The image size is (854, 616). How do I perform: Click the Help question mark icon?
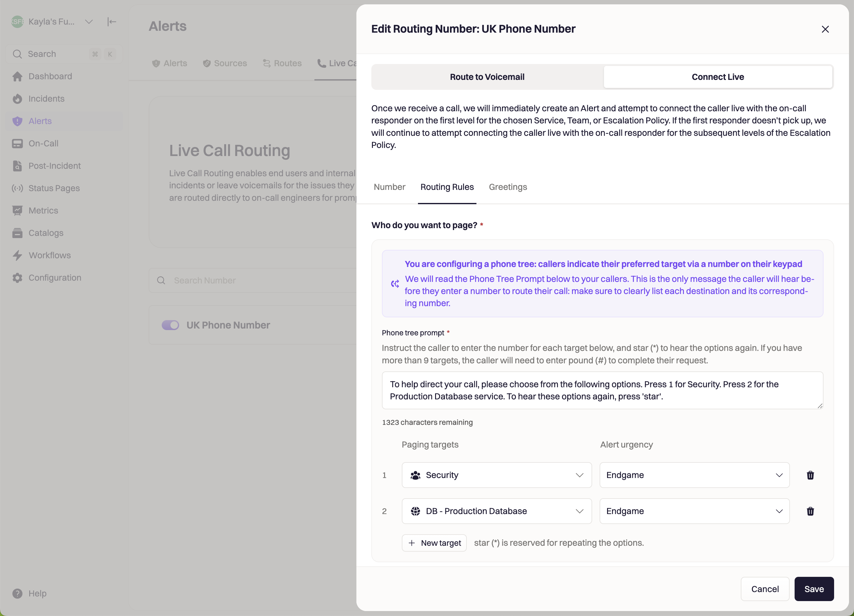coord(17,593)
